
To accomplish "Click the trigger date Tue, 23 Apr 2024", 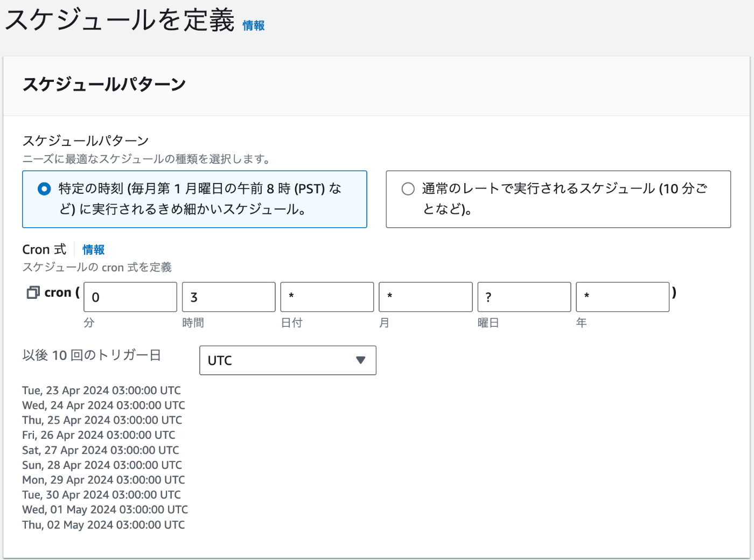I will (x=101, y=390).
